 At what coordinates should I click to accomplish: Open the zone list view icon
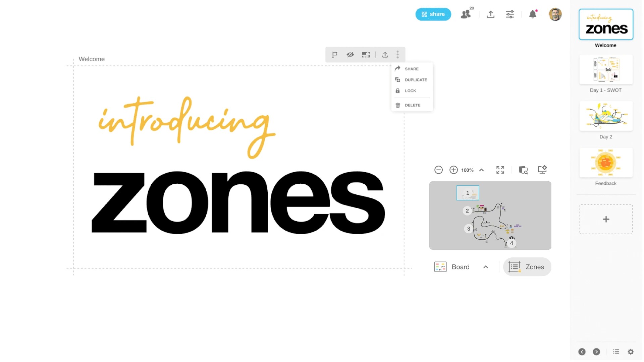616,352
